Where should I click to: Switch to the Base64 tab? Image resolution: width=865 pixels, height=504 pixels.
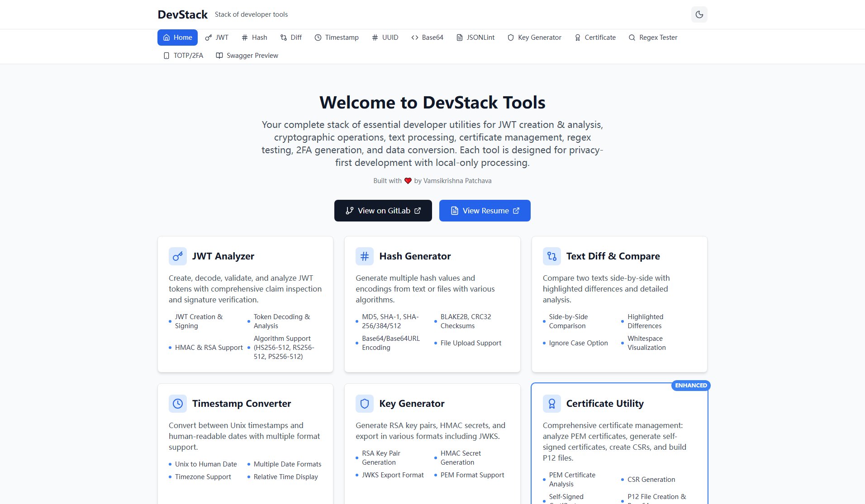click(428, 38)
